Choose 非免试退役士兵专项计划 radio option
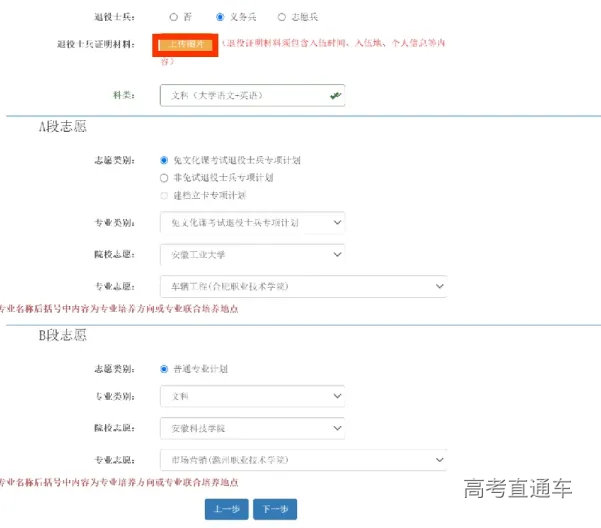Viewport: 601px width, 528px height. [x=164, y=177]
